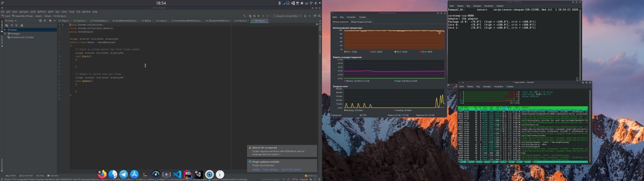Viewport: 644px width, 181px height.
Task: Open the system monitor gauge dock icon
Action: (155, 174)
